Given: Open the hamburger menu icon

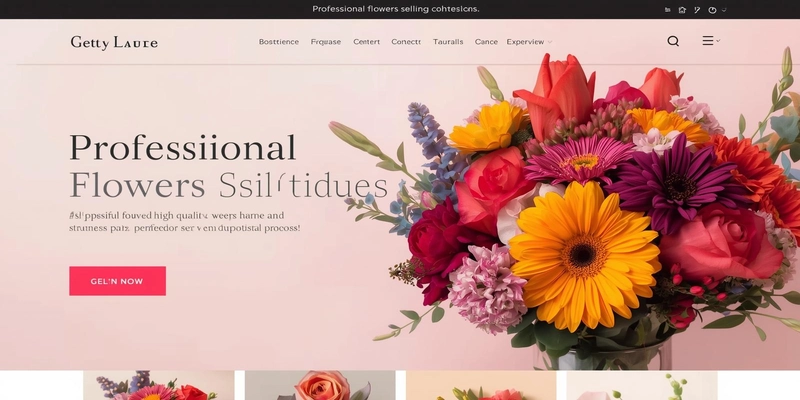Looking at the screenshot, I should coord(708,41).
